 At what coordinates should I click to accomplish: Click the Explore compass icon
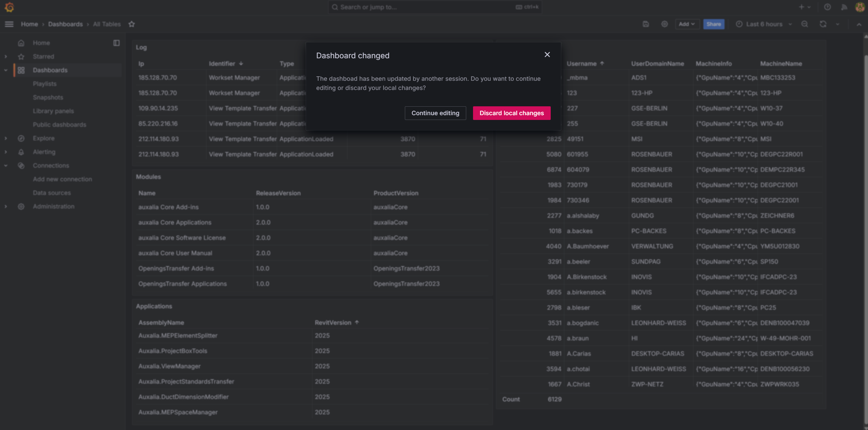(21, 138)
